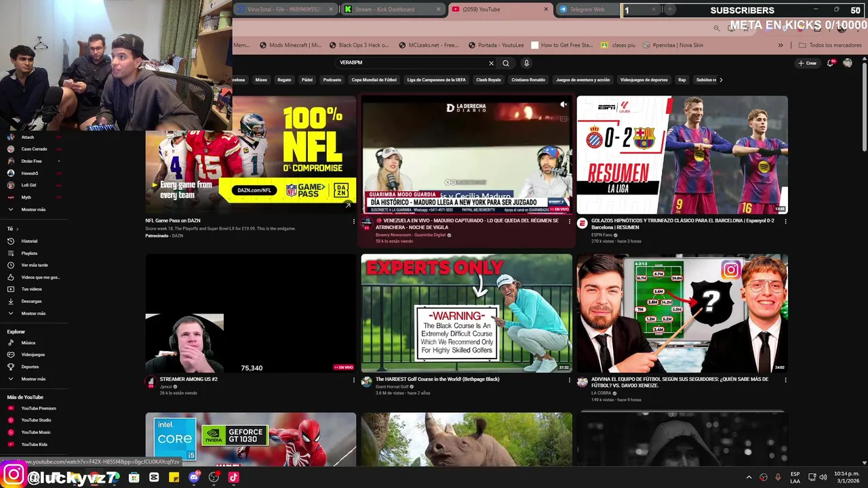Open Música under Explorar
868x488 pixels.
[x=28, y=343]
